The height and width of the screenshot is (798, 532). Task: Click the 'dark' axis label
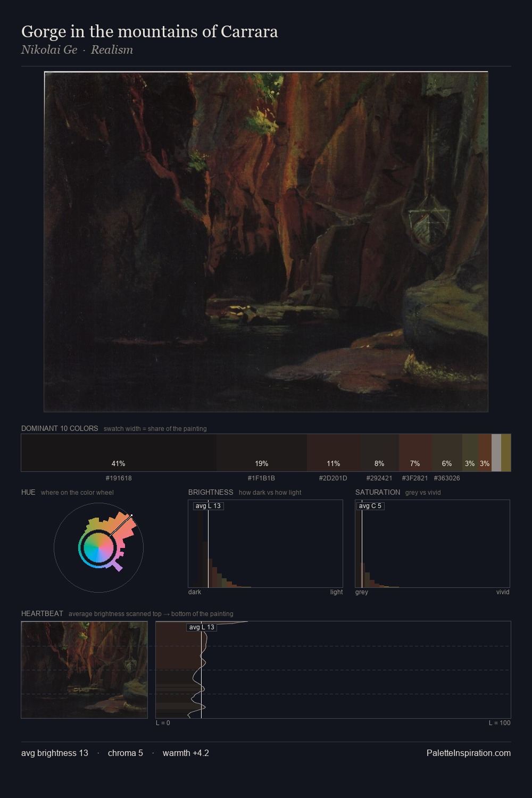click(195, 592)
